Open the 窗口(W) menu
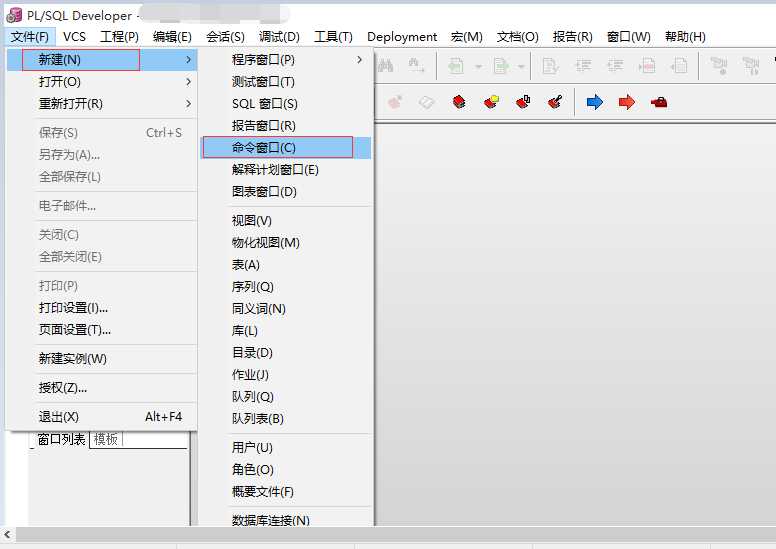 click(629, 37)
